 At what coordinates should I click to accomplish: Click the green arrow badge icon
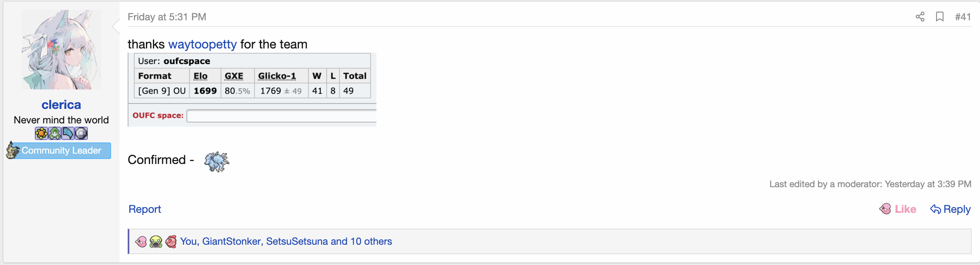(54, 133)
